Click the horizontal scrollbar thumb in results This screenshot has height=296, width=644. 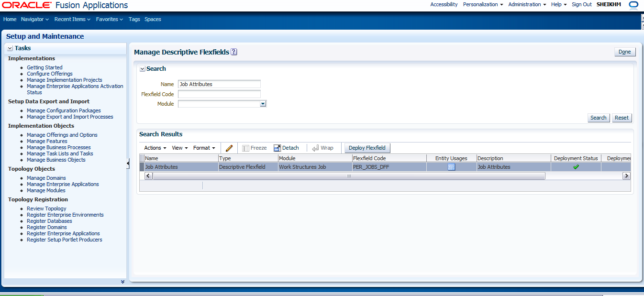click(349, 176)
